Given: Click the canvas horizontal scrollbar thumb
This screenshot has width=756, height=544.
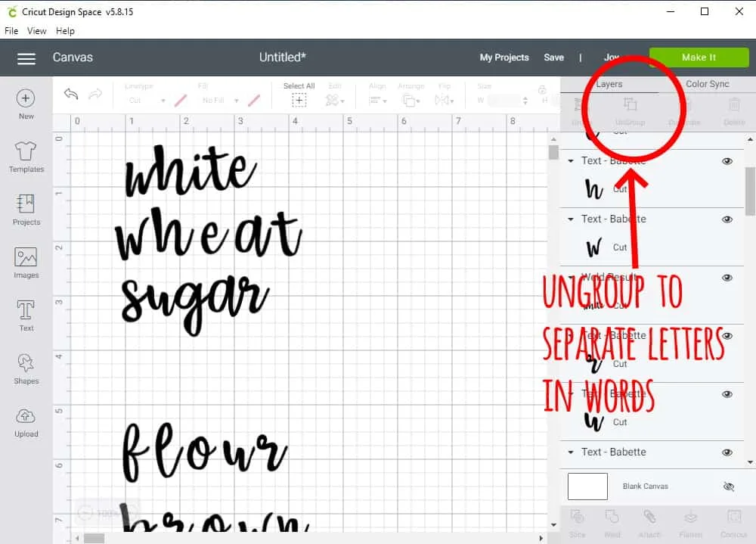Looking at the screenshot, I should (94, 538).
